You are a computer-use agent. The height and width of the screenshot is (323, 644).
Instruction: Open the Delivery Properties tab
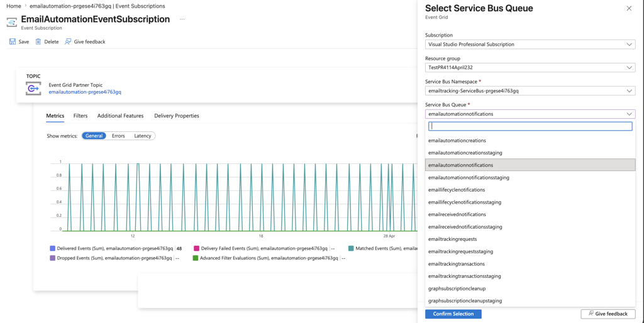coord(177,116)
